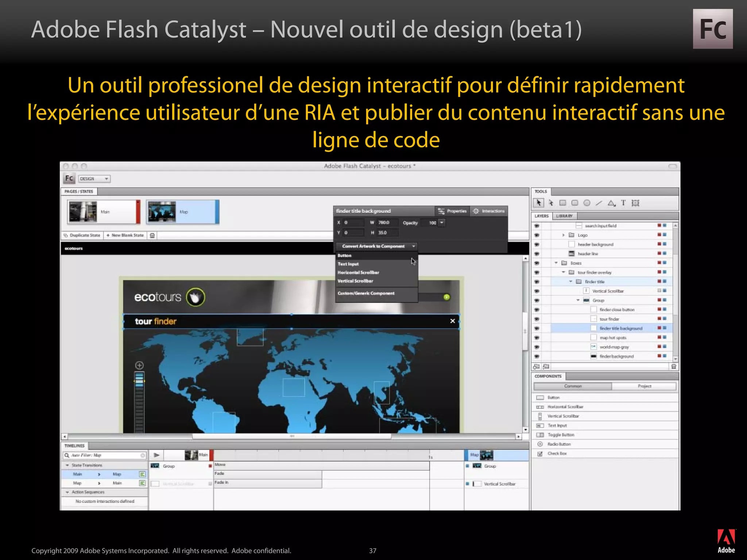Select the Ellipse tool
Image resolution: width=747 pixels, height=560 pixels.
click(x=587, y=203)
